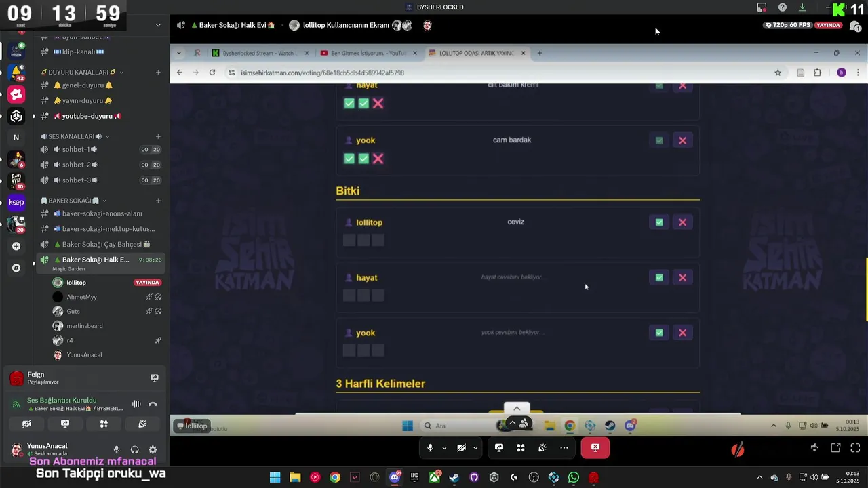Show member list icon at top right
This screenshot has height=488, width=868.
pyautogui.click(x=855, y=26)
